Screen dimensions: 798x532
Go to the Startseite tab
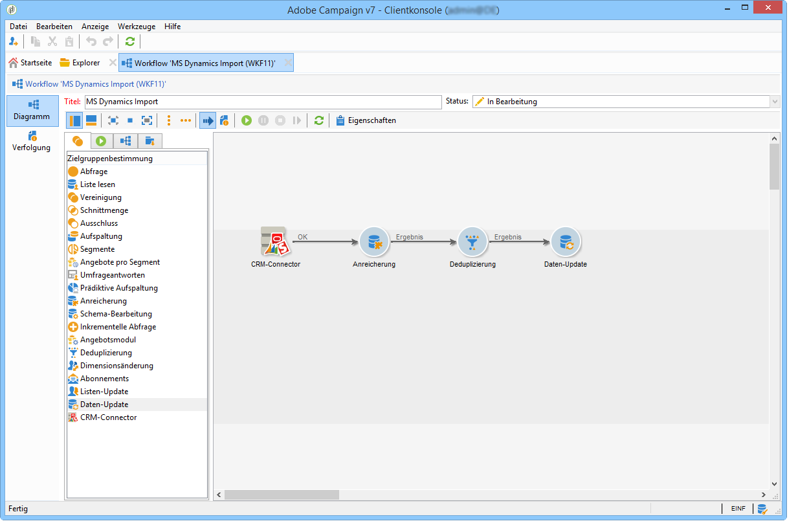pos(30,63)
